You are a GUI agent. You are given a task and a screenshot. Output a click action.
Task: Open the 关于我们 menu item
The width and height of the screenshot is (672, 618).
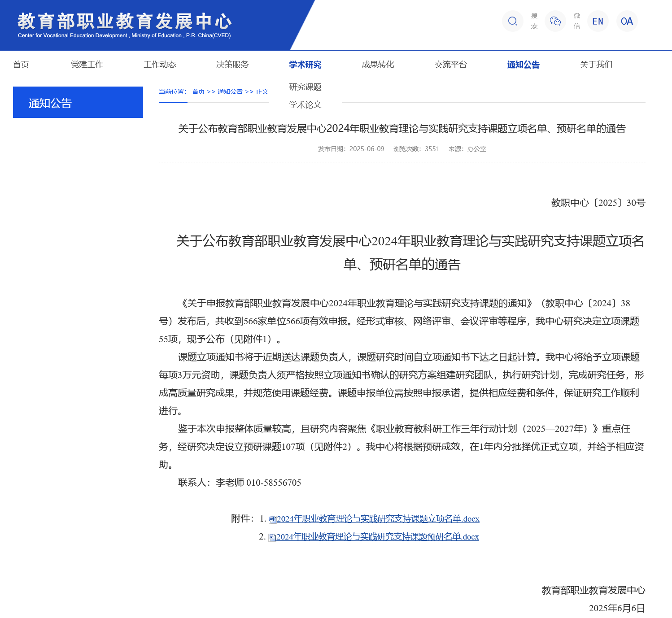596,65
